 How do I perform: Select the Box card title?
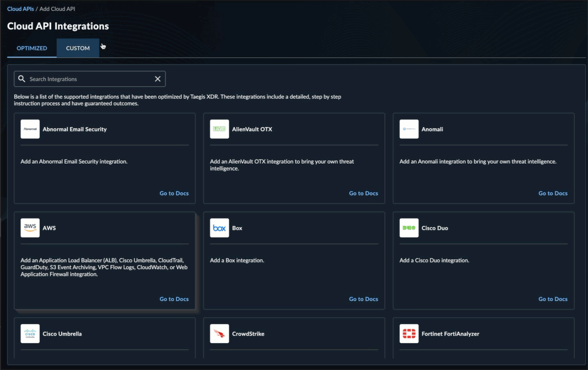[237, 228]
